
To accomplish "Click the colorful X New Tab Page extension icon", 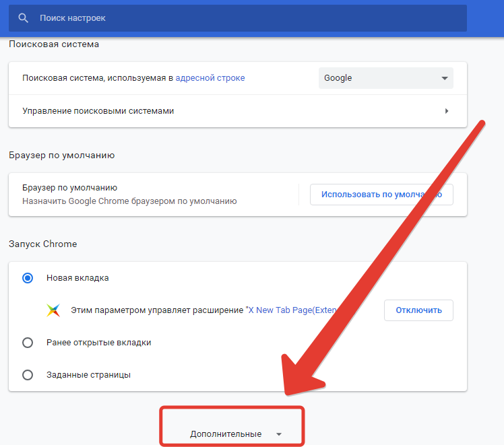I will (x=53, y=310).
